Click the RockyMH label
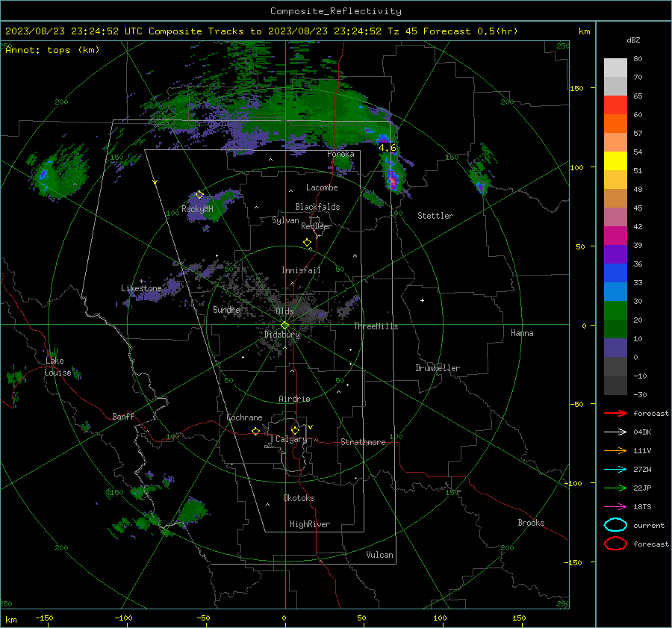This screenshot has width=672, height=628. 197,209
